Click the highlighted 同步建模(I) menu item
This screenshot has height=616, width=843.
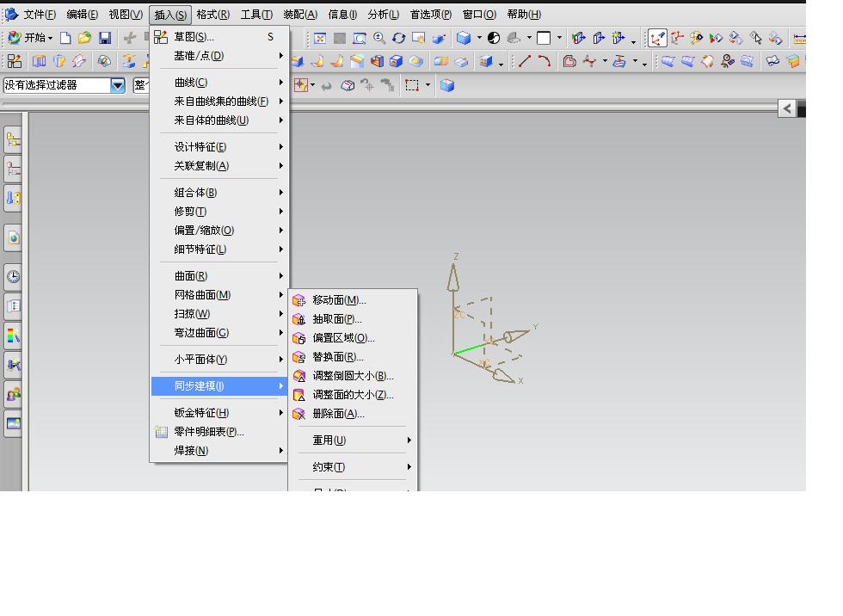[219, 386]
